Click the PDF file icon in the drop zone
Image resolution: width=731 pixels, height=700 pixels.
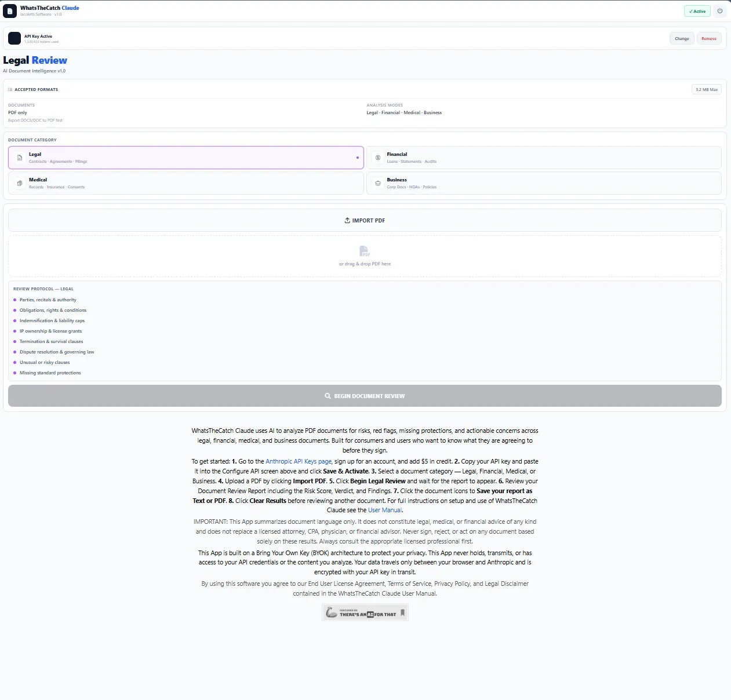tap(365, 251)
